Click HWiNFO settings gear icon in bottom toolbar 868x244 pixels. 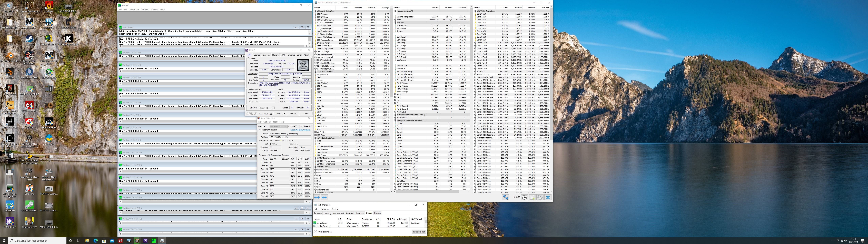[540, 198]
